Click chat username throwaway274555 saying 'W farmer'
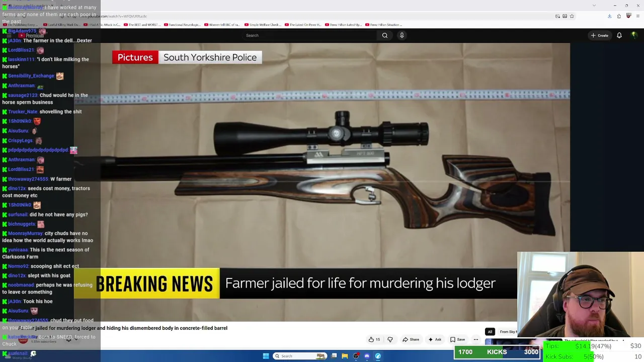Screen dimensions: 644x362 coord(28,179)
